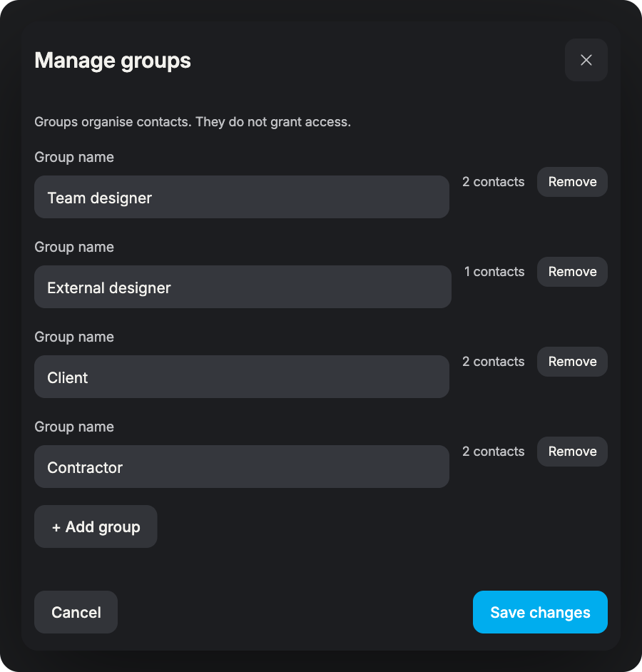Select the '1 contacts' count text
The width and height of the screenshot is (642, 672).
coord(494,272)
